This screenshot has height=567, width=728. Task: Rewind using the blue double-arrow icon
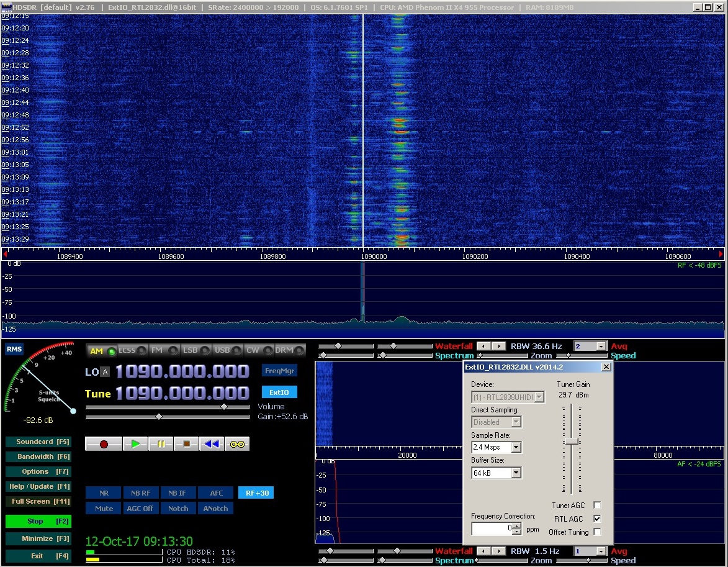(212, 444)
